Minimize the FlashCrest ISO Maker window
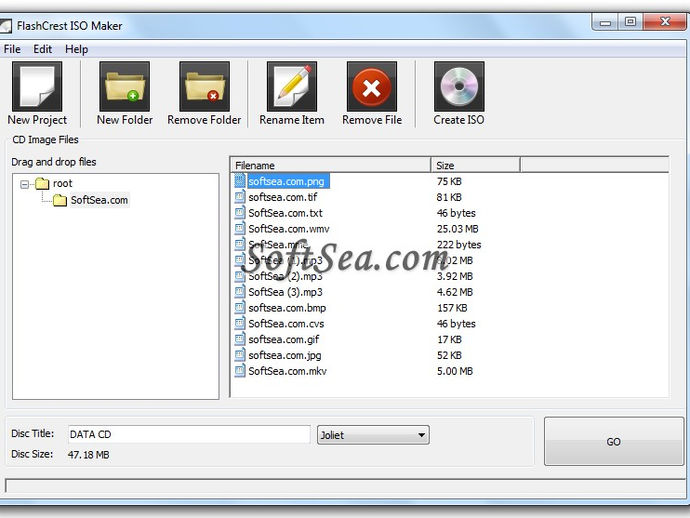690x518 pixels. (606, 22)
